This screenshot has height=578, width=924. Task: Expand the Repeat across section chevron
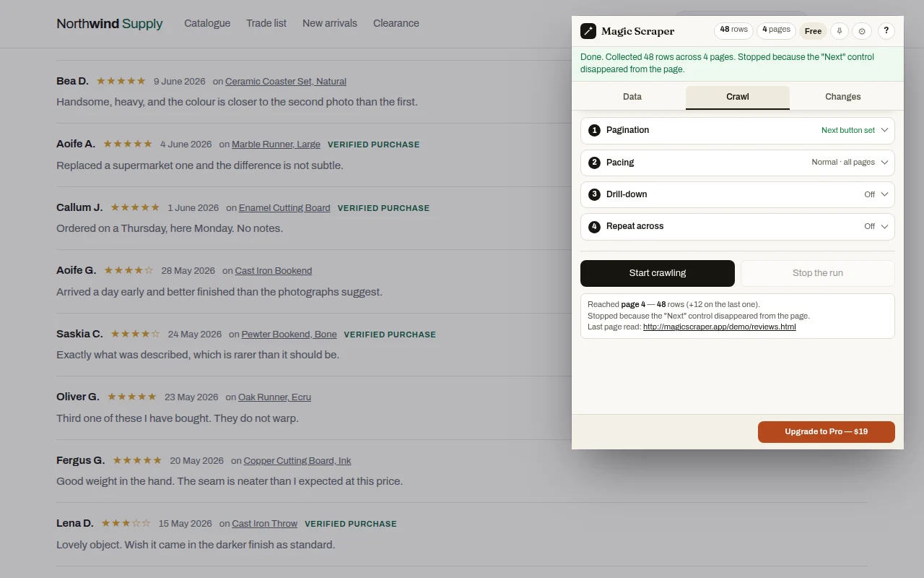[884, 226]
